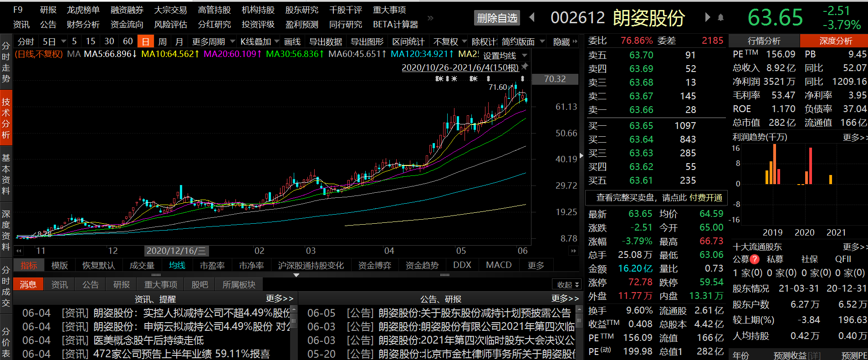
Task: Go to next stock with right arrow
Action: (x=707, y=17)
